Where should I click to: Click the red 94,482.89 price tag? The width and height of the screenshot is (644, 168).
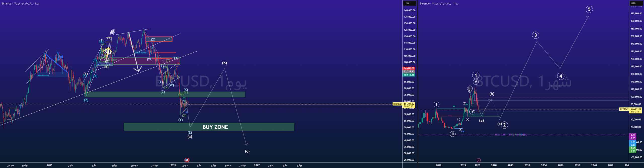tap(409, 68)
